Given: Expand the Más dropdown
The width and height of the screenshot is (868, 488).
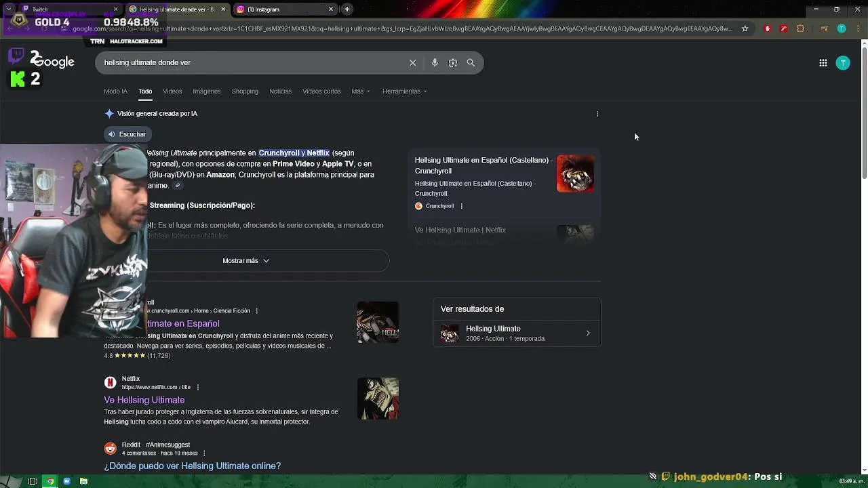Looking at the screenshot, I should 361,91.
